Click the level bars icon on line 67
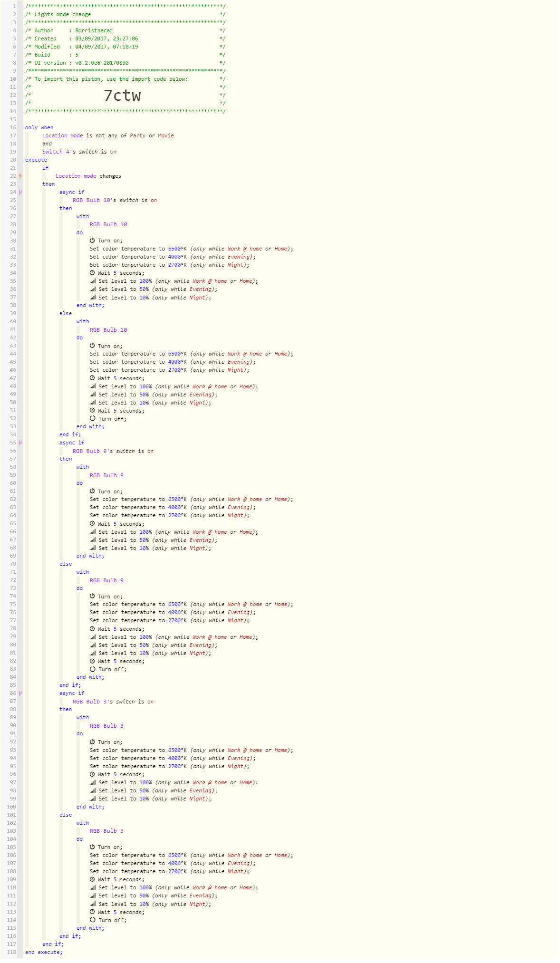 pos(93,539)
